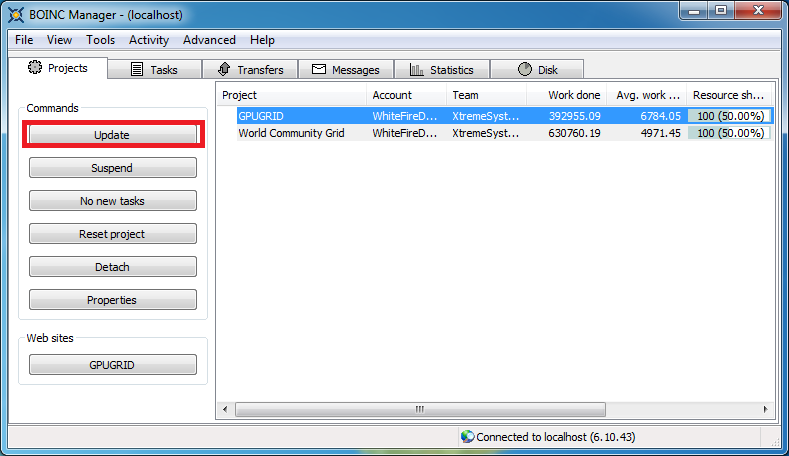The image size is (789, 456).
Task: Sort by the Team column header
Action: (487, 95)
